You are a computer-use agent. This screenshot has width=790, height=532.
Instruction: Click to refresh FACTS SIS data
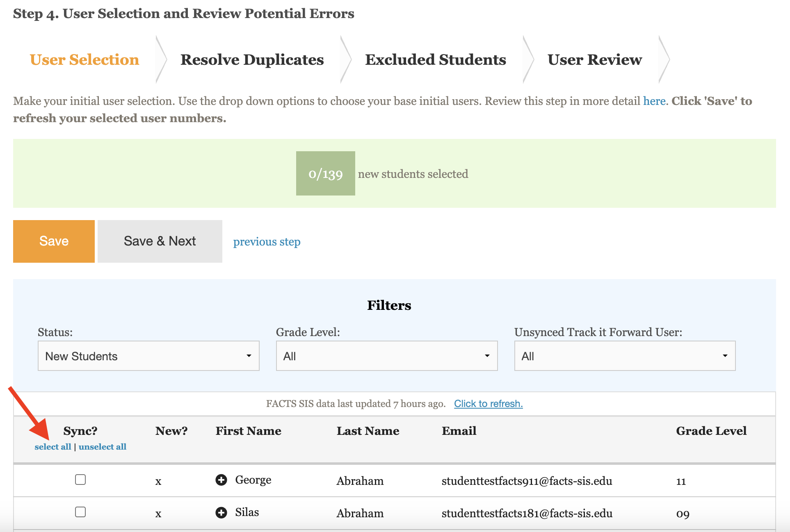pos(488,404)
